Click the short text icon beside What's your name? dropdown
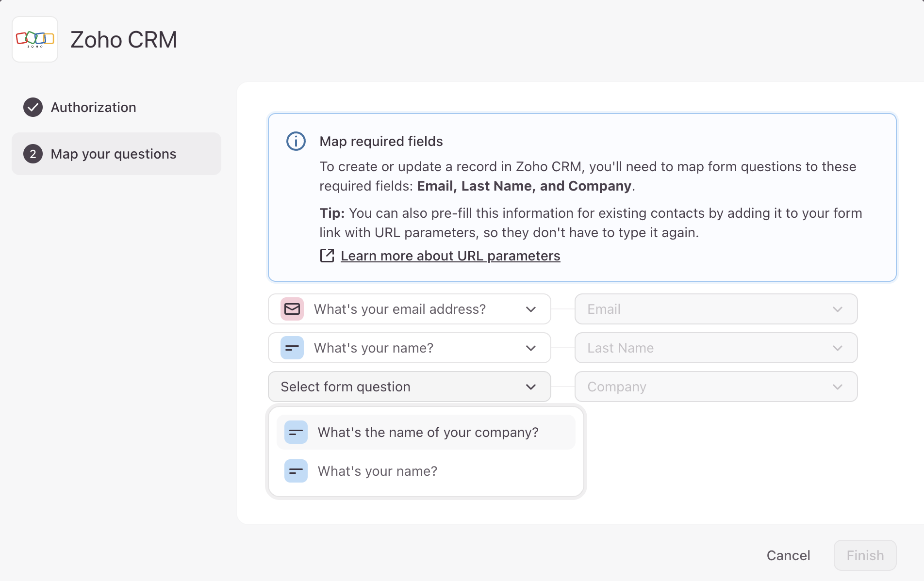This screenshot has width=924, height=581. 292,348
